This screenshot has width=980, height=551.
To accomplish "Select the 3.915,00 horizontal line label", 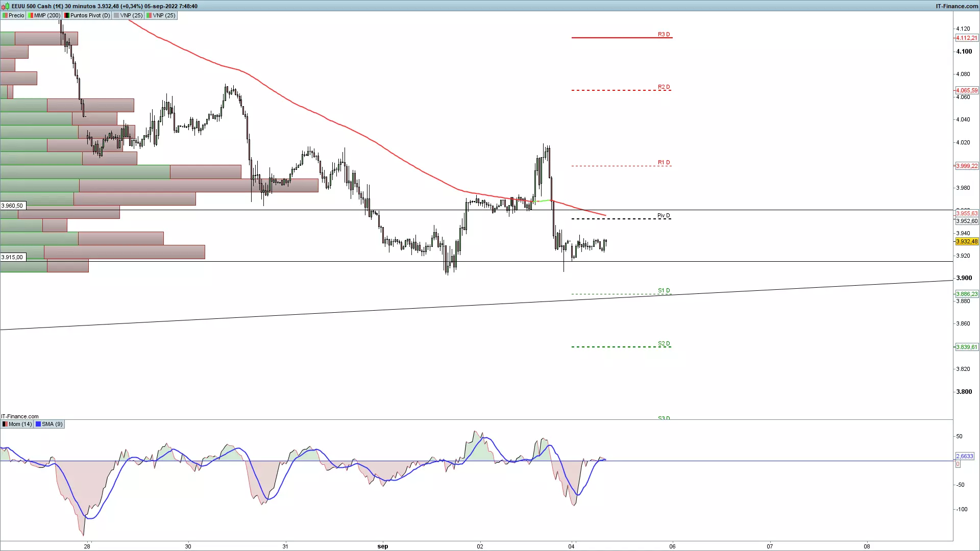I will pyautogui.click(x=12, y=257).
